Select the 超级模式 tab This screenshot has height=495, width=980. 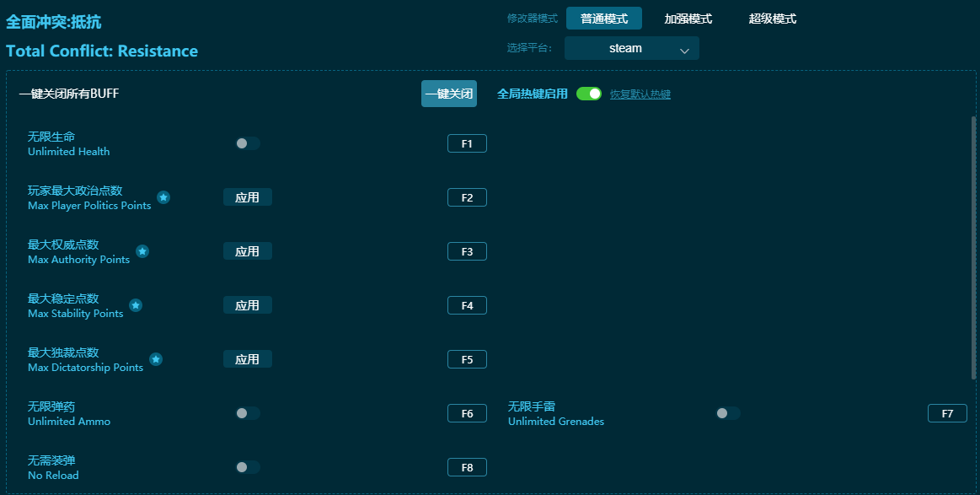coord(773,18)
